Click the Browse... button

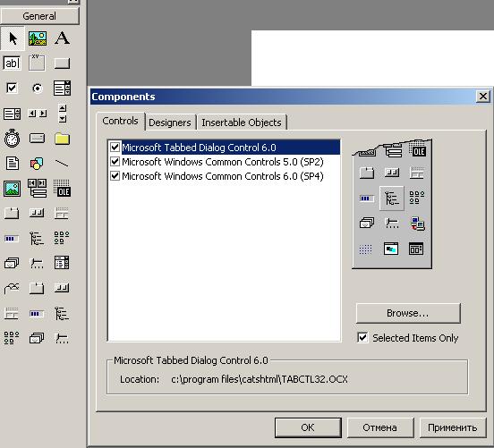pos(408,313)
